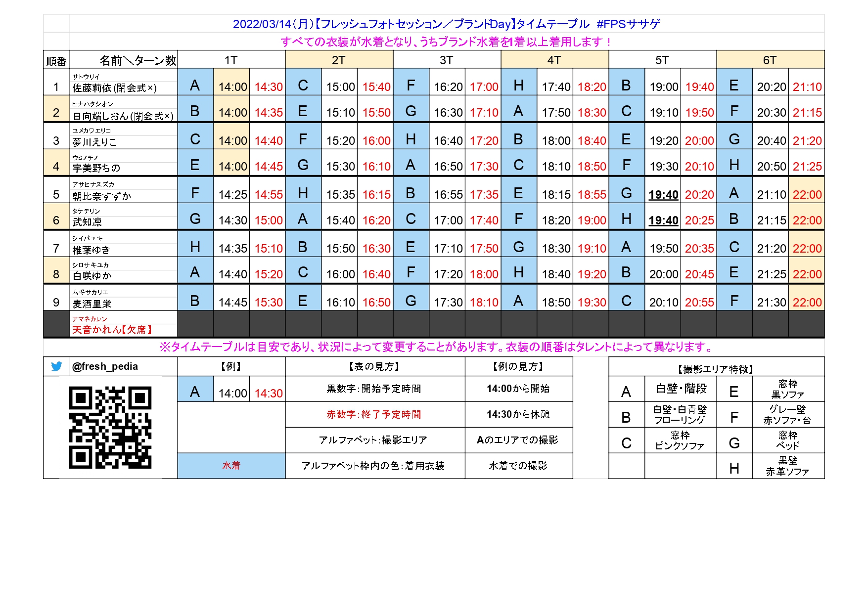Viewport: 868px width, 613px height.
Task: Click アルファベット:撮影エリア legend text
Action: (373, 440)
